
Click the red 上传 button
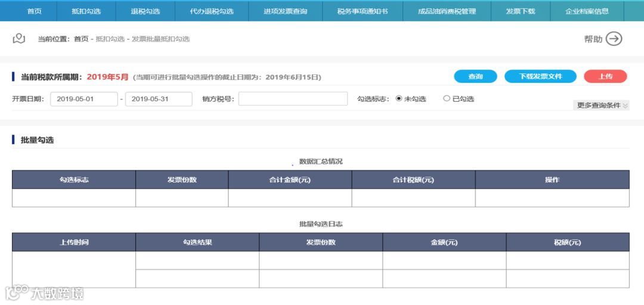605,76
